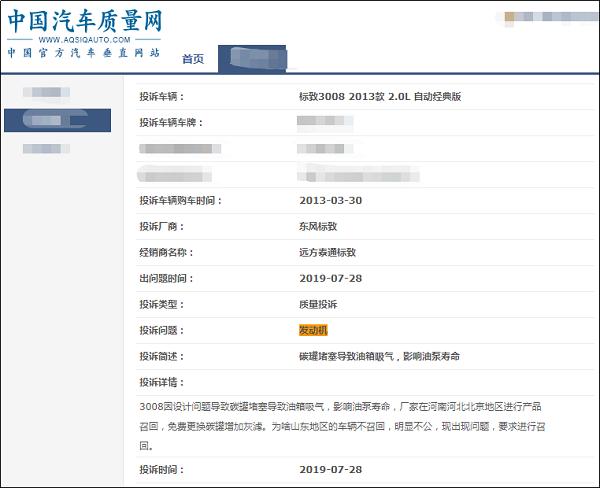Image resolution: width=600 pixels, height=488 pixels.
Task: Click the 投诉车辆车牌 label
Action: click(x=171, y=122)
